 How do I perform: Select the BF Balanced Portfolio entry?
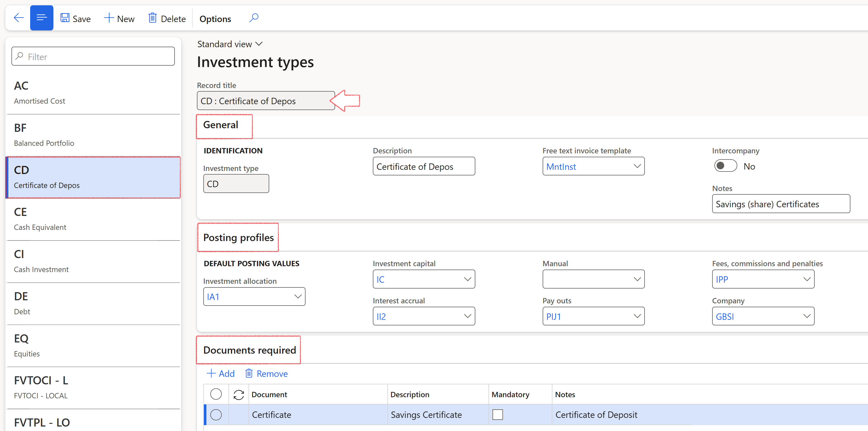point(93,135)
